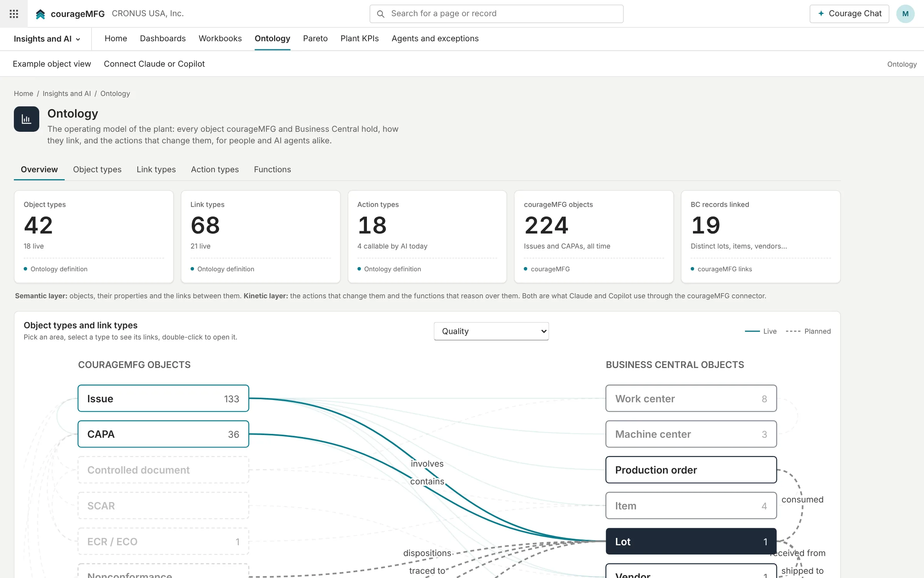This screenshot has width=924, height=578.
Task: Select the Machine center node
Action: (691, 434)
